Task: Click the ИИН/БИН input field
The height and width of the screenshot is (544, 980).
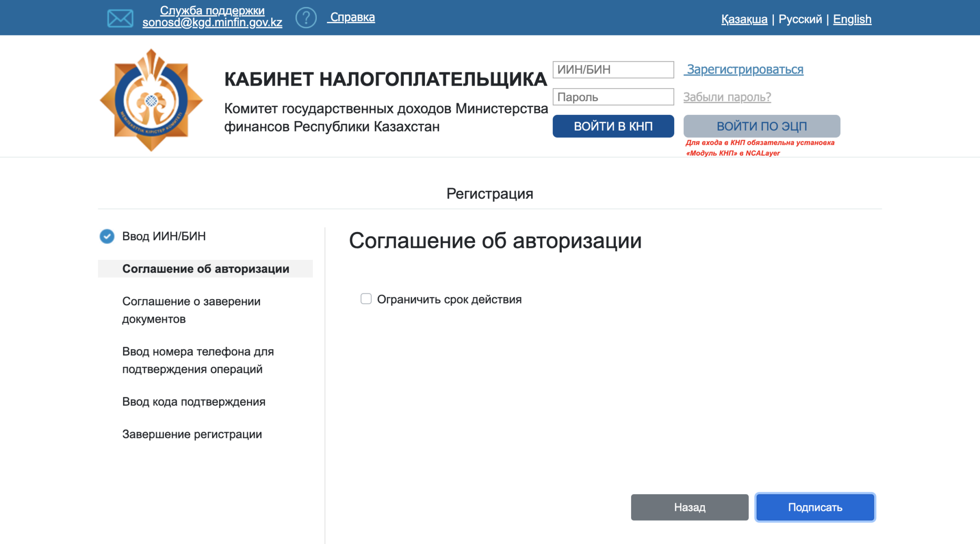Action: point(613,70)
